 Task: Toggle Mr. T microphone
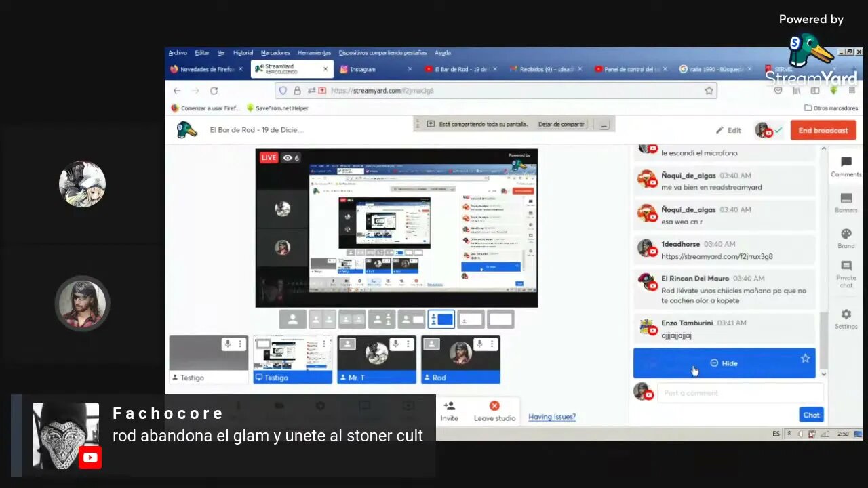coord(395,344)
